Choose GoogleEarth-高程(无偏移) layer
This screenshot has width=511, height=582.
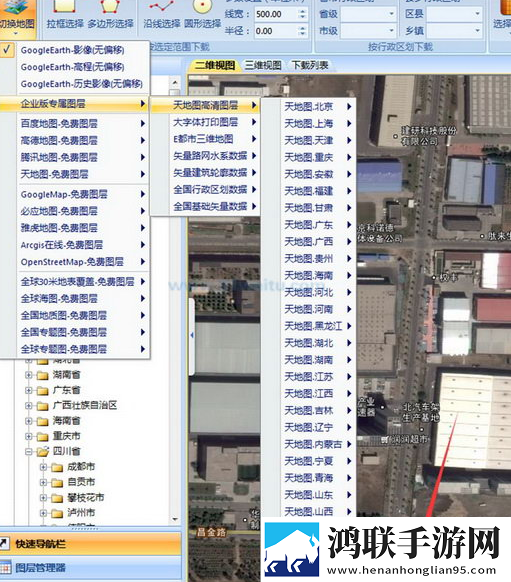click(x=74, y=67)
